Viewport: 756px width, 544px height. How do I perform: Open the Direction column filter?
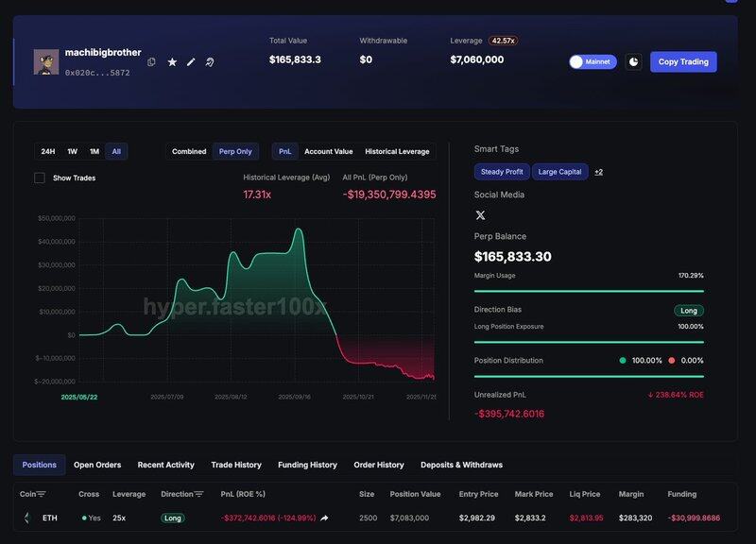[x=198, y=494]
